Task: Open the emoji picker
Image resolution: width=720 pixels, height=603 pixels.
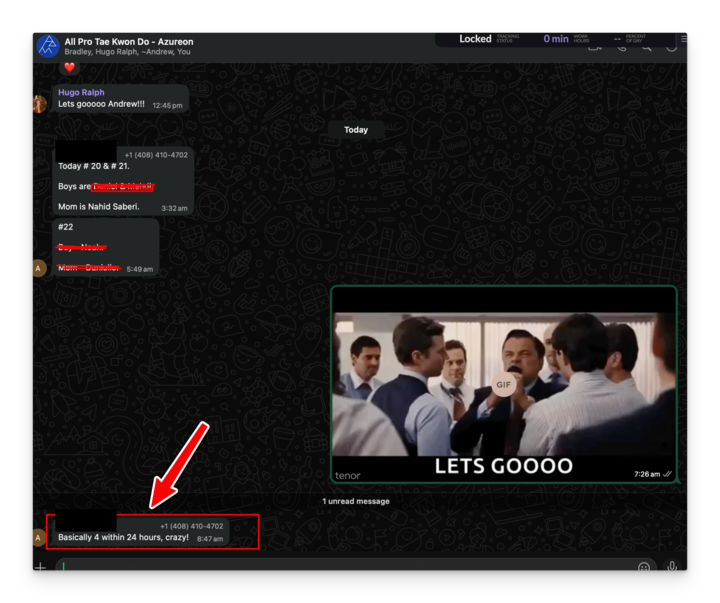Action: (644, 567)
